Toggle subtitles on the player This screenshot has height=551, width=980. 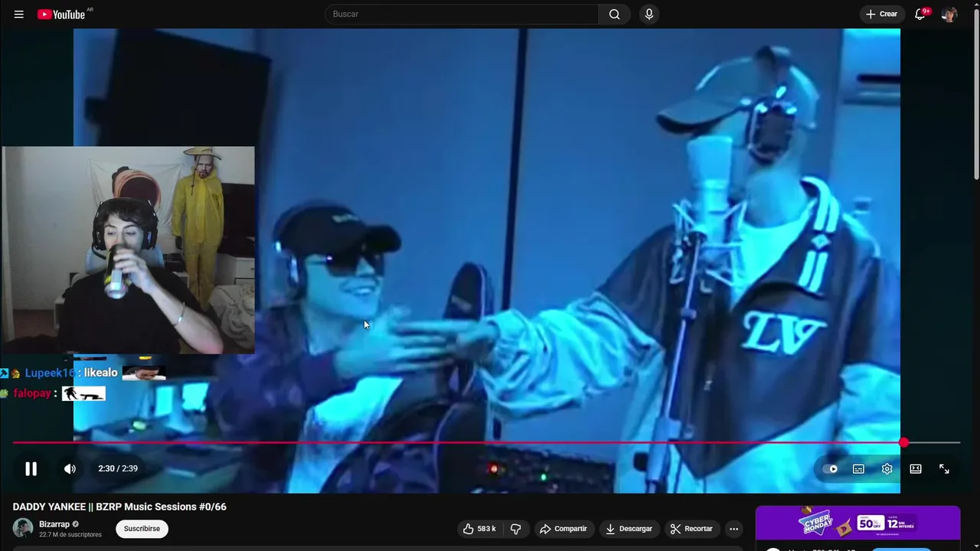[x=858, y=469]
